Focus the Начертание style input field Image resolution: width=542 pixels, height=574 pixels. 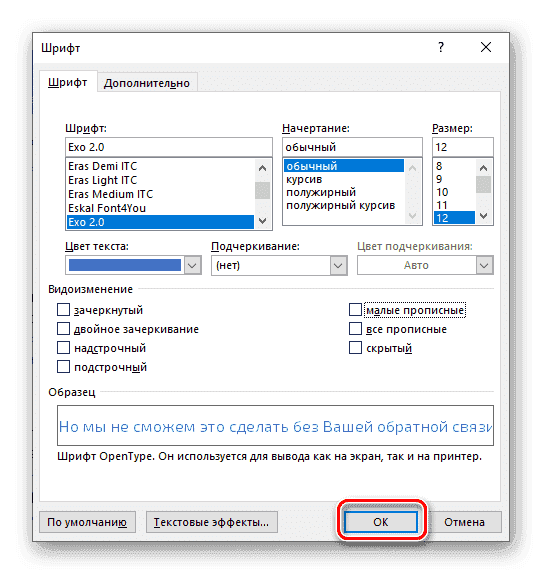pyautogui.click(x=352, y=147)
